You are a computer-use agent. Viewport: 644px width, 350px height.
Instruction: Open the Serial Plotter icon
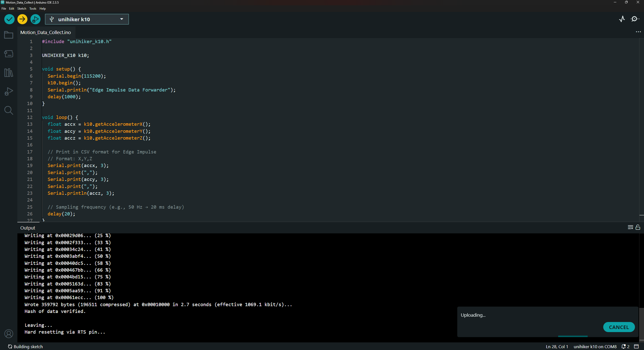pos(622,19)
